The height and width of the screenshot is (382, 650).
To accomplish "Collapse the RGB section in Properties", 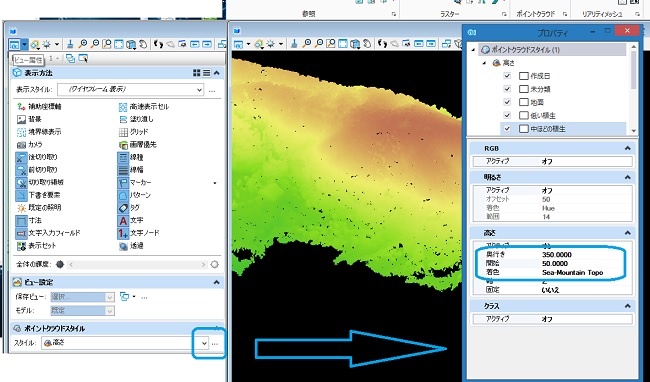I will (x=628, y=148).
